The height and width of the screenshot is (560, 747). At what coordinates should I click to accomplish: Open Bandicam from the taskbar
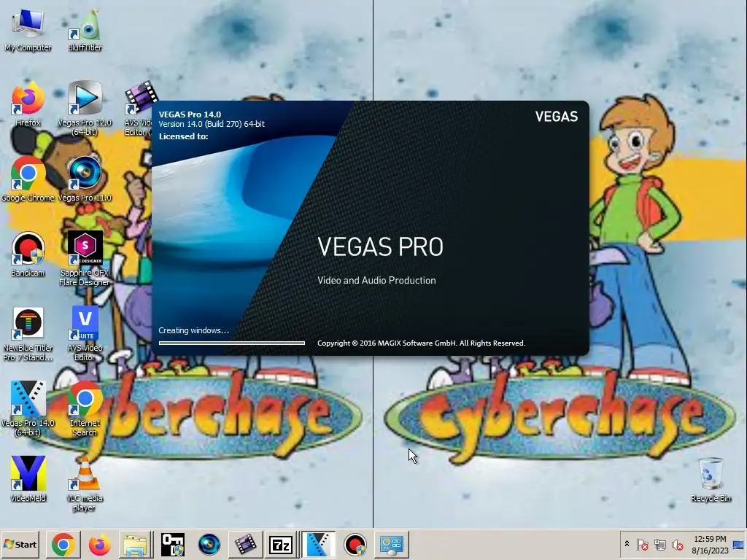355,544
